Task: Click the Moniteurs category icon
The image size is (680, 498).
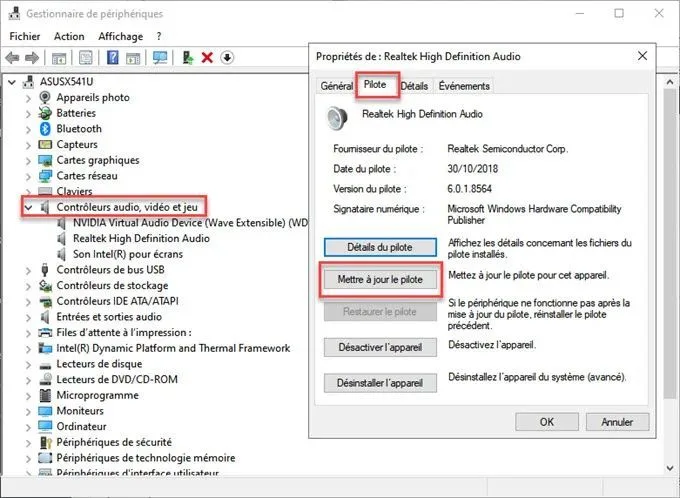Action: tap(45, 411)
